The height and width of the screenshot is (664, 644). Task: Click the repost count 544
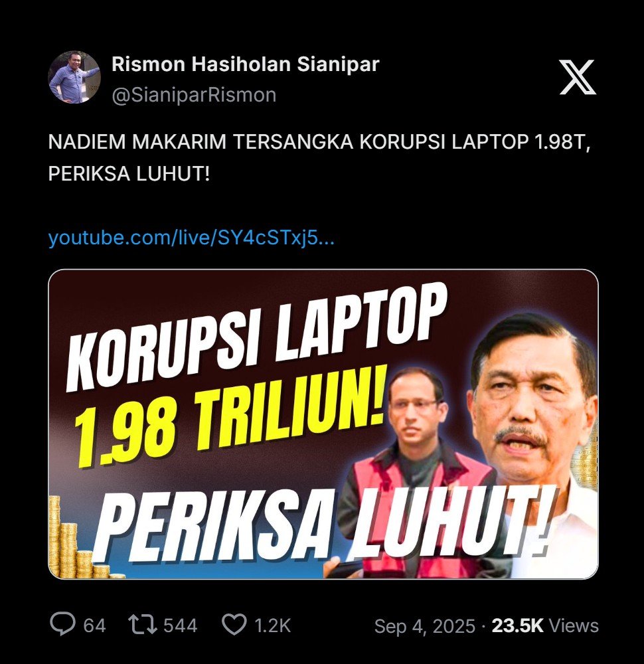pyautogui.click(x=181, y=625)
